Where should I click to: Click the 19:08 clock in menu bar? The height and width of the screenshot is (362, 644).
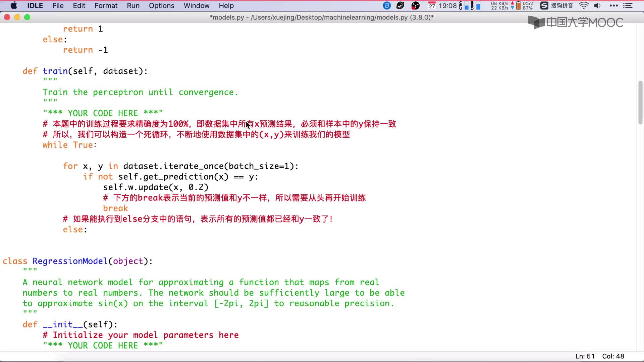tap(447, 6)
